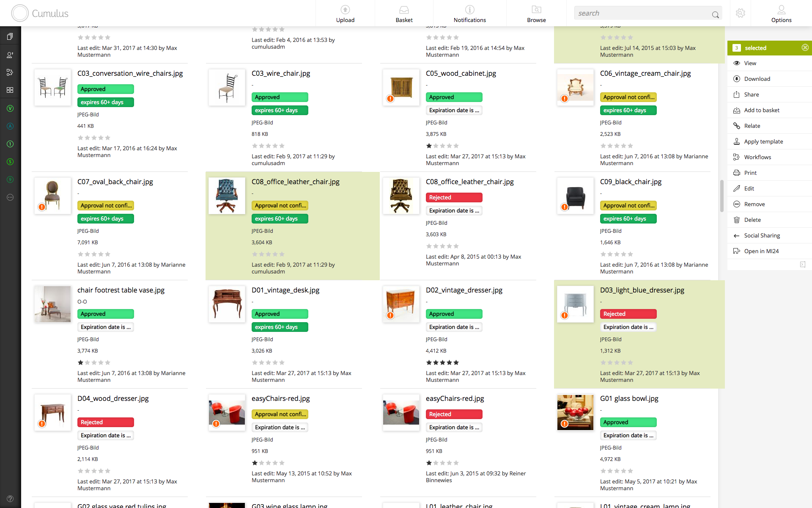This screenshot has width=812, height=508.
Task: Choose Remove from the actions menu
Action: [x=769, y=204]
